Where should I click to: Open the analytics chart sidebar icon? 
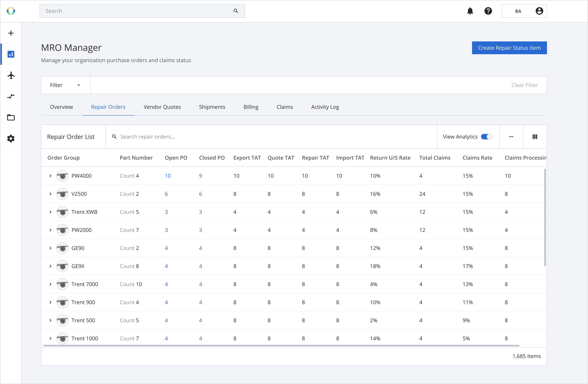pos(11,54)
